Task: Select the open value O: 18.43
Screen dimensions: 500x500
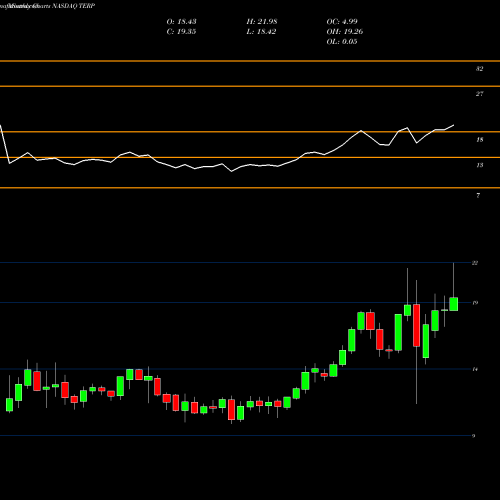Action: [x=181, y=22]
